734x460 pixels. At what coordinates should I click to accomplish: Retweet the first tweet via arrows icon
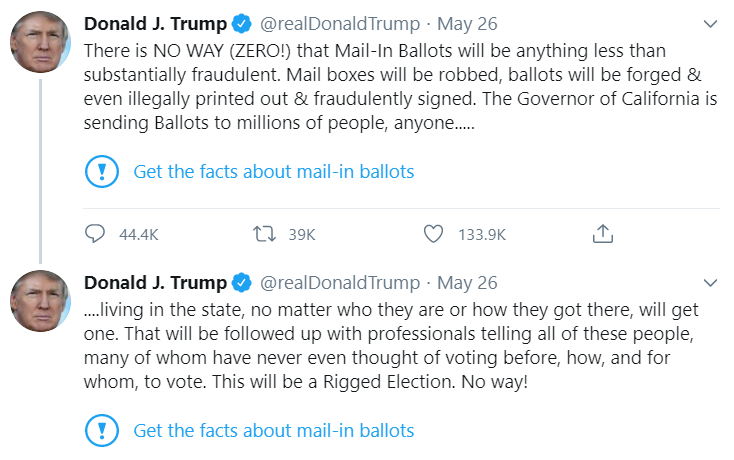coord(264,234)
